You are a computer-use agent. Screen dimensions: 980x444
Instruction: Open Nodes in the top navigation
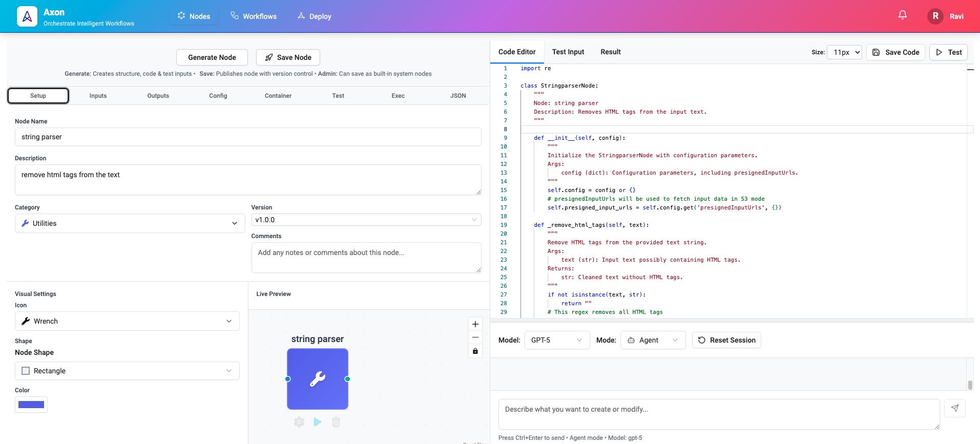(x=194, y=16)
